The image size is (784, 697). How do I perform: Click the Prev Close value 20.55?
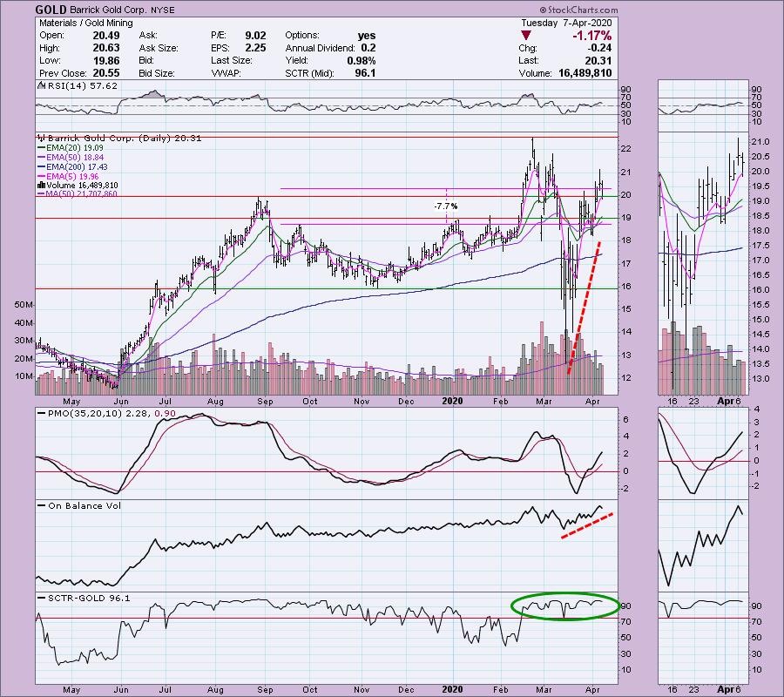pyautogui.click(x=106, y=73)
